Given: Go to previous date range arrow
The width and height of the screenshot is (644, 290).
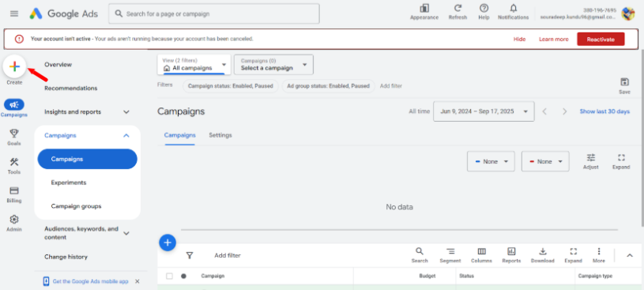Looking at the screenshot, I should pyautogui.click(x=544, y=111).
